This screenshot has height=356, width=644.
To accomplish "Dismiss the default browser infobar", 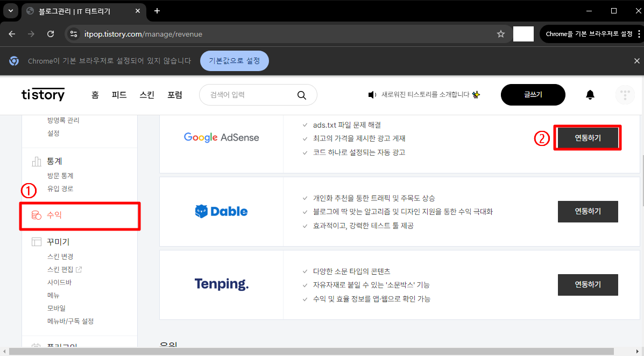I will [x=636, y=61].
